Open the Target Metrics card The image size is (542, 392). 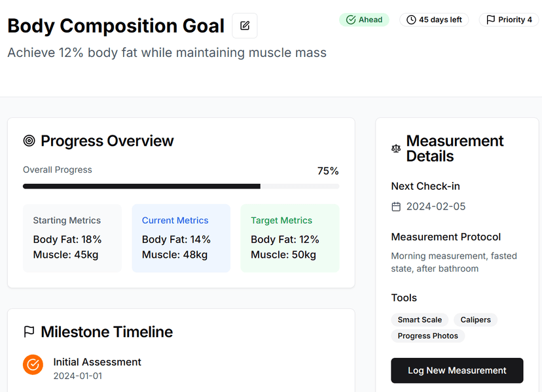click(289, 238)
